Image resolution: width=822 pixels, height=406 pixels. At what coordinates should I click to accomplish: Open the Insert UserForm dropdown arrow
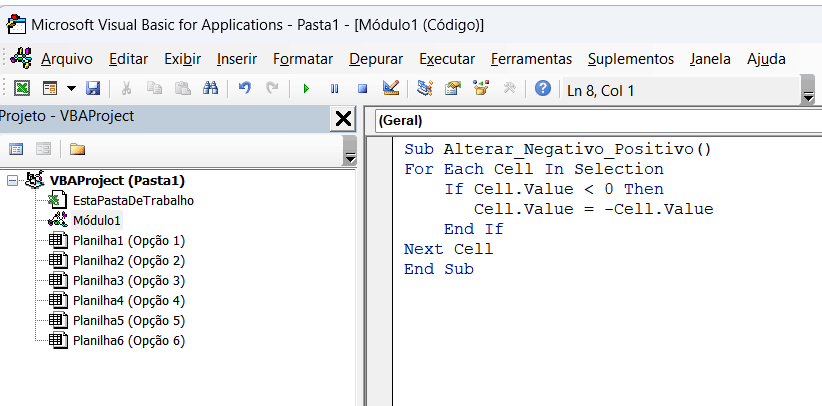[x=69, y=89]
